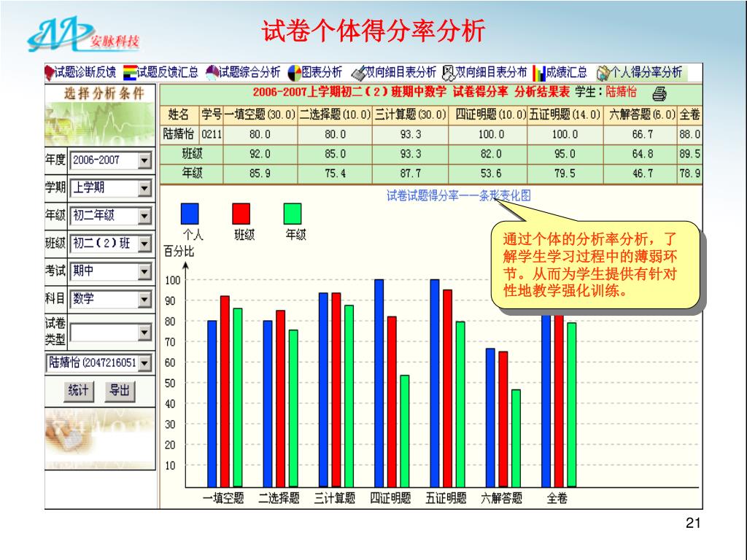
Task: Click the 46.7 grade value cell
Action: pos(642,174)
